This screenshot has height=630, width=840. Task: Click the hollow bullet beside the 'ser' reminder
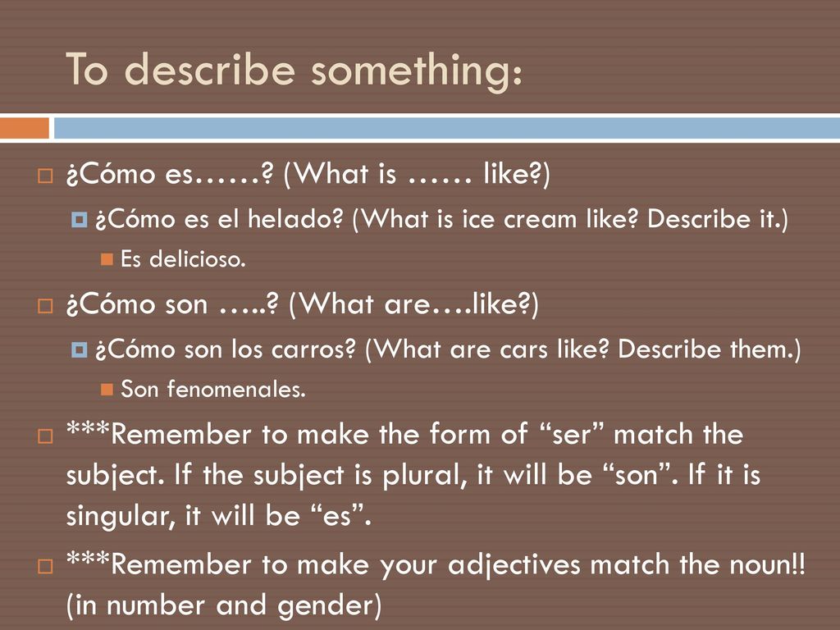(46, 436)
